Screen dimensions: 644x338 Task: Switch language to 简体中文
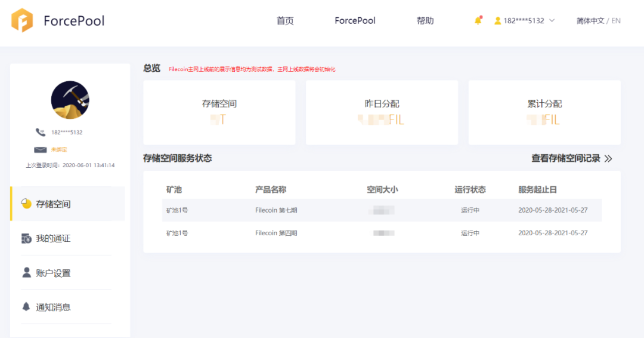pyautogui.click(x=590, y=20)
